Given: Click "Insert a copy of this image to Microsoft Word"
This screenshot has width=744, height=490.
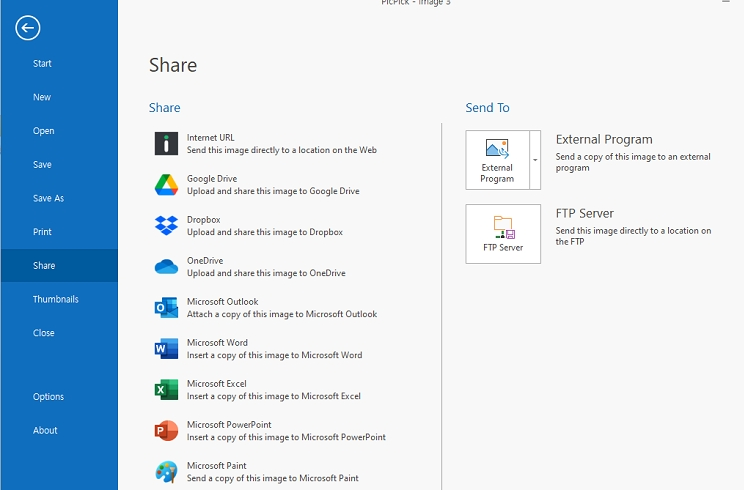Looking at the screenshot, I should tap(275, 355).
